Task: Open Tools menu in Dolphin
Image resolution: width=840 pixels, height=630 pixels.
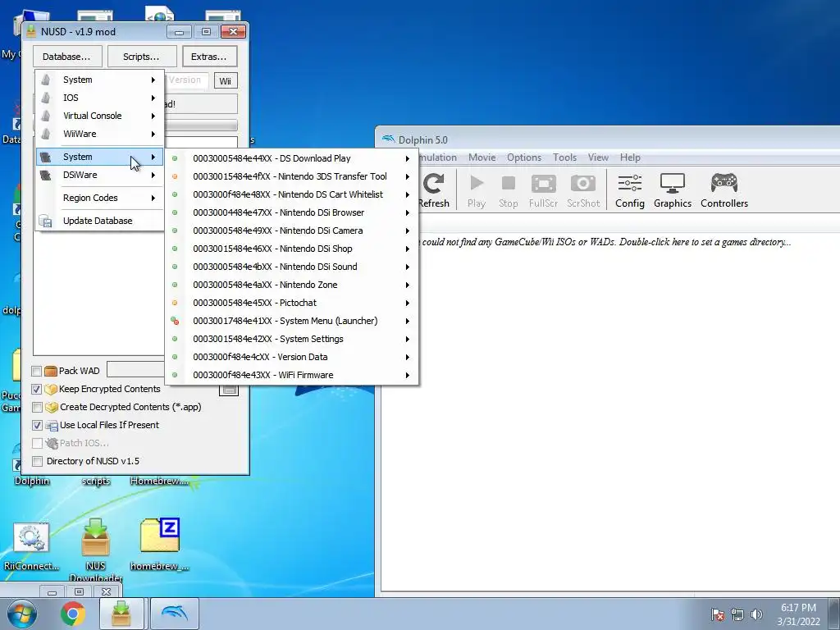Action: coord(564,157)
